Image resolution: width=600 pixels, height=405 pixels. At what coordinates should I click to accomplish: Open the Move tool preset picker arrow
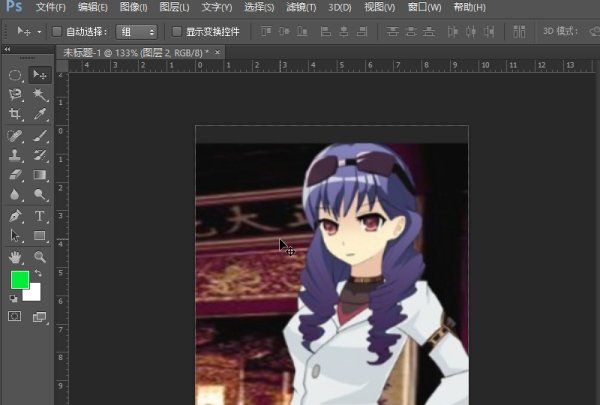pos(39,32)
